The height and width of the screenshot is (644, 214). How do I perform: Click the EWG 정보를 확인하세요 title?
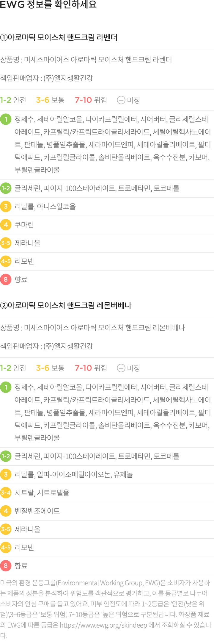tap(48, 5)
